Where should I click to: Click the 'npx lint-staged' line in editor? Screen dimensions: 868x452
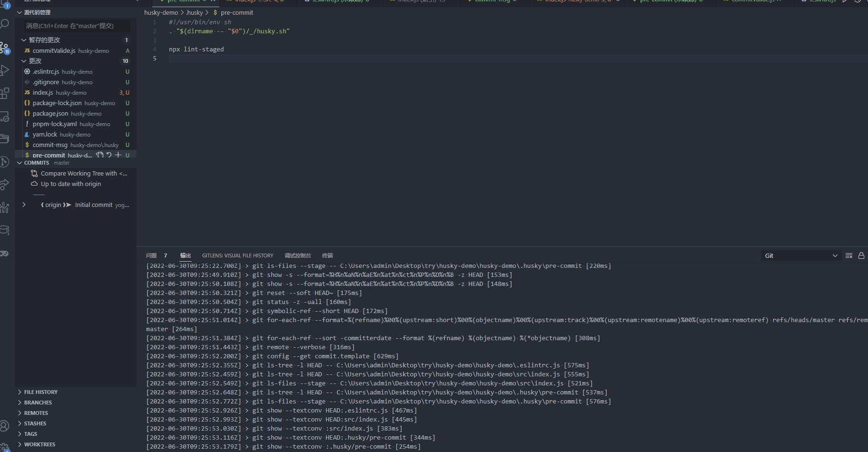196,49
